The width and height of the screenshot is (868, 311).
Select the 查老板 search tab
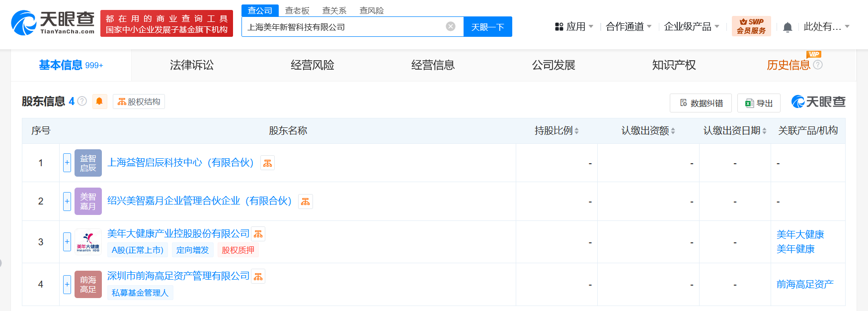297,10
